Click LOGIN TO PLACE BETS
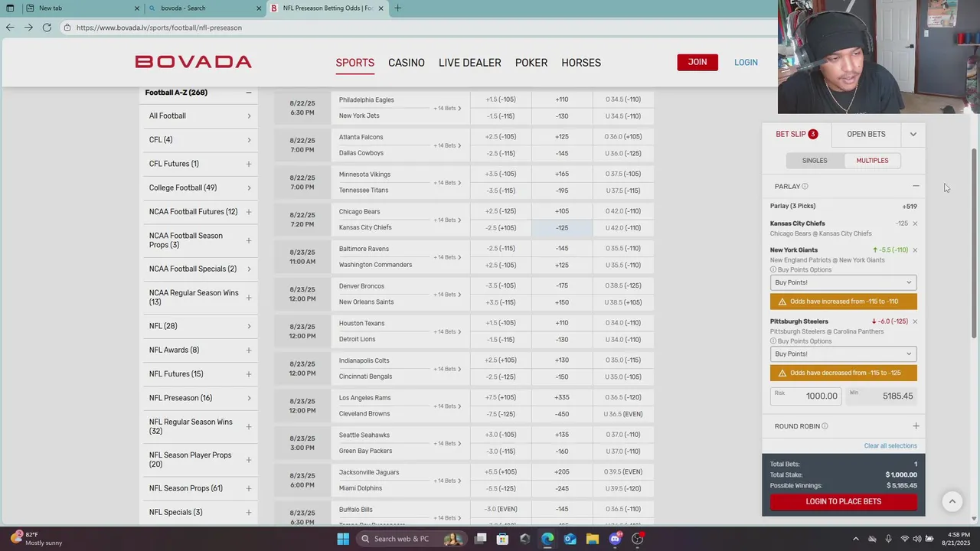This screenshot has width=980, height=551. [843, 501]
